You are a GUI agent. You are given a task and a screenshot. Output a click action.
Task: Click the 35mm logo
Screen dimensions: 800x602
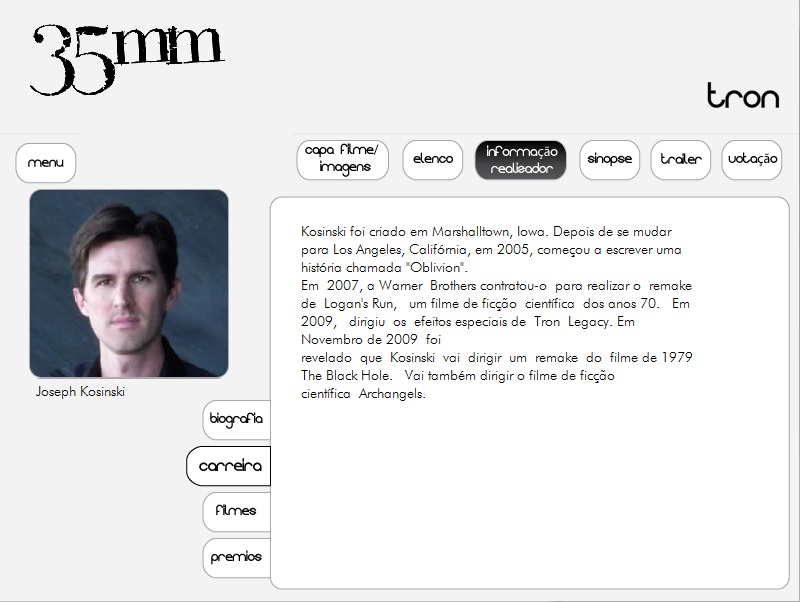128,60
